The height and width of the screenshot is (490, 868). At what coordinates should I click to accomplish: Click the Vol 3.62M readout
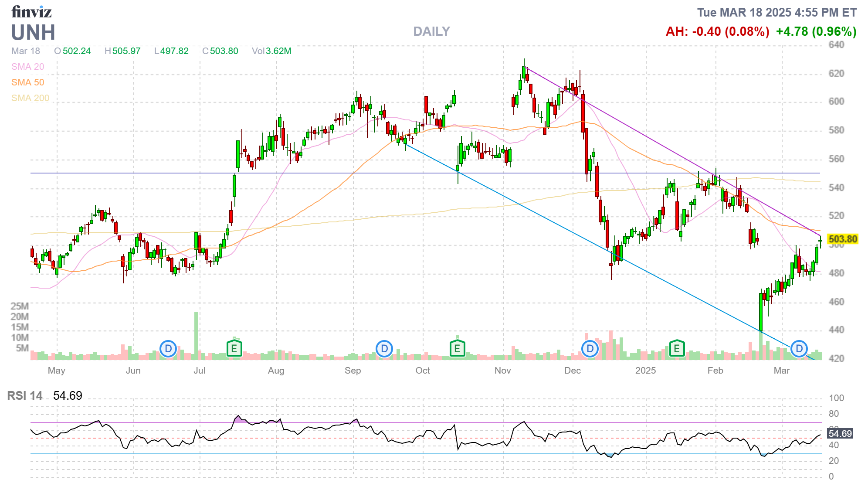pos(271,51)
